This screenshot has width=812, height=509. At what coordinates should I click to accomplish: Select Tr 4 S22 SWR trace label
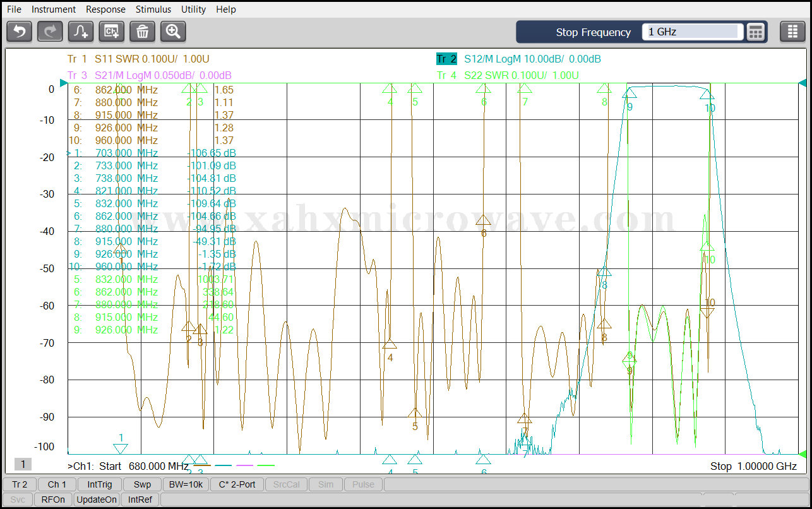[x=508, y=75]
